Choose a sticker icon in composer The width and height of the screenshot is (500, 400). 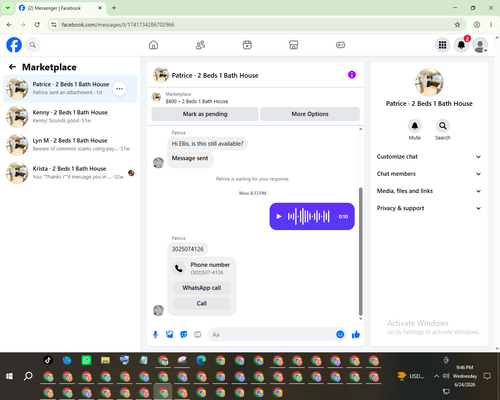(184, 334)
